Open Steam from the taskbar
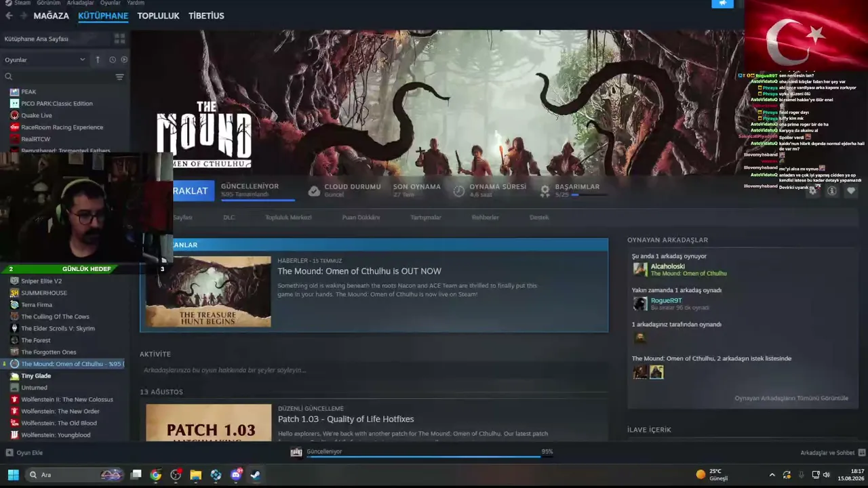 tap(256, 474)
